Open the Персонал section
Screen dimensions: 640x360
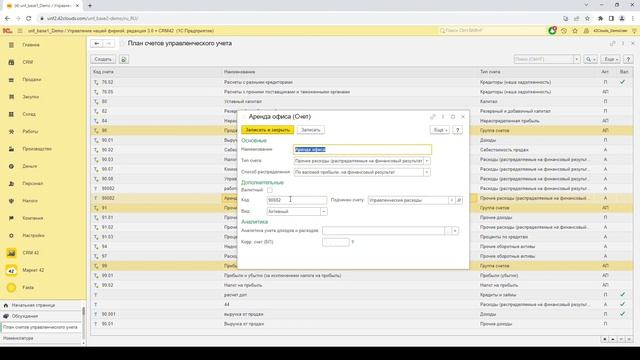point(33,184)
